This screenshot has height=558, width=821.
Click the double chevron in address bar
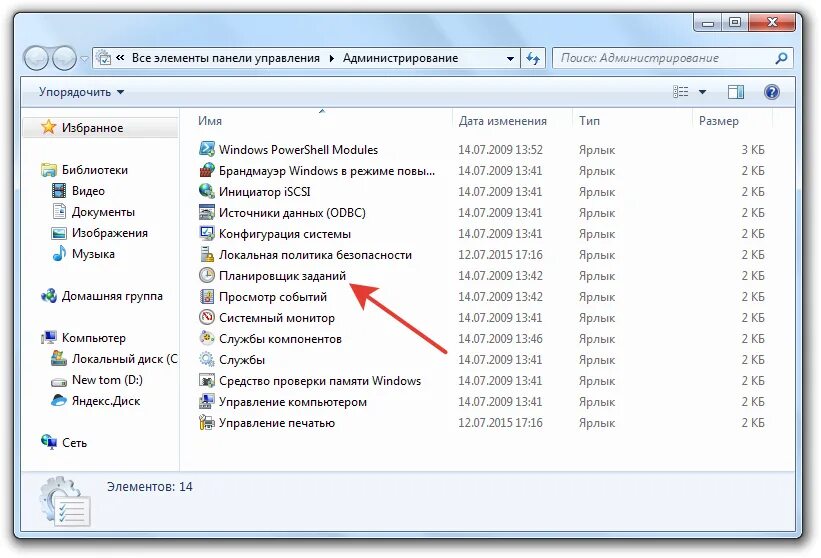(120, 58)
